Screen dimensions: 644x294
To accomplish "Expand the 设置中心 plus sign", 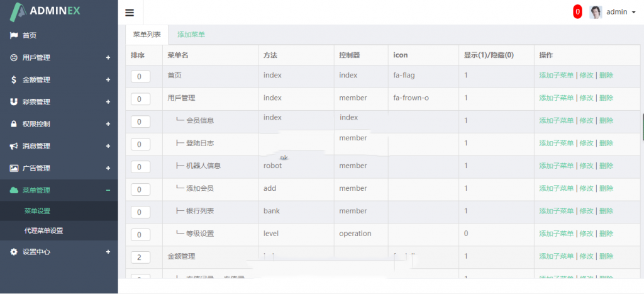I will pyautogui.click(x=108, y=252).
